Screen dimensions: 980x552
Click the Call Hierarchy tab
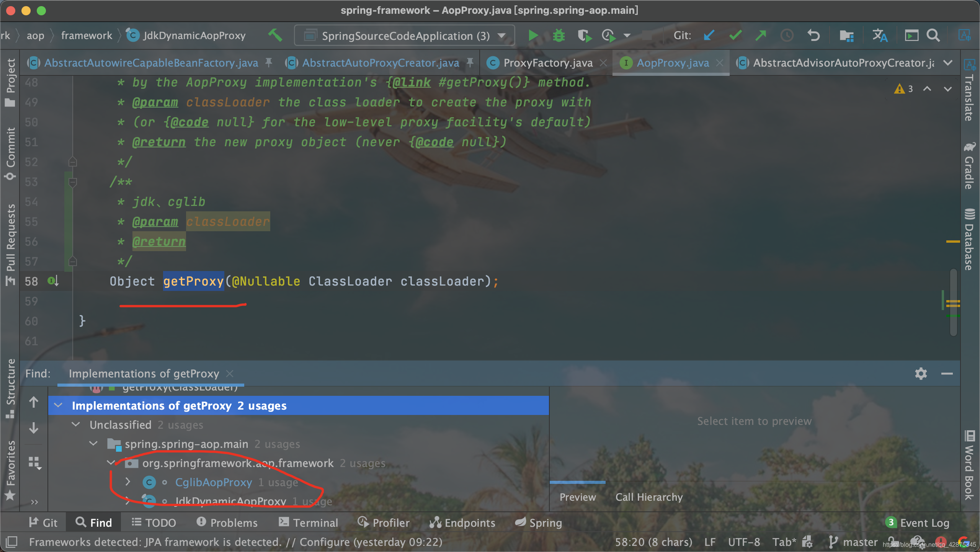click(x=649, y=497)
